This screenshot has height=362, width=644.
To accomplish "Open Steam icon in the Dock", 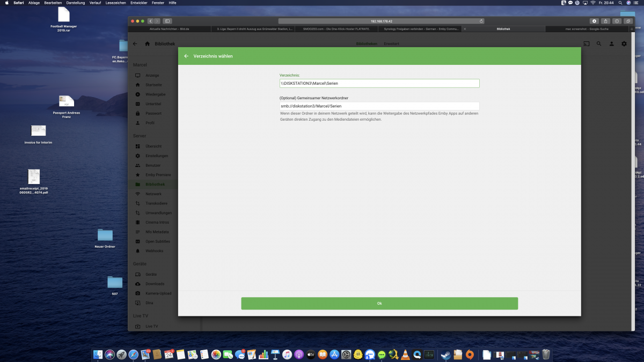I will 445,354.
